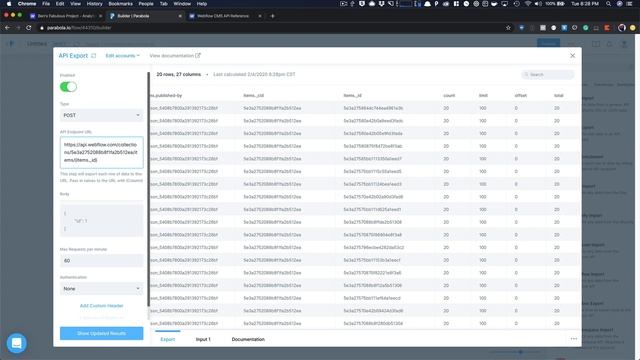Switch to Barry Fabulous Project browser tab
This screenshot has height=360, width=640.
coord(66,16)
